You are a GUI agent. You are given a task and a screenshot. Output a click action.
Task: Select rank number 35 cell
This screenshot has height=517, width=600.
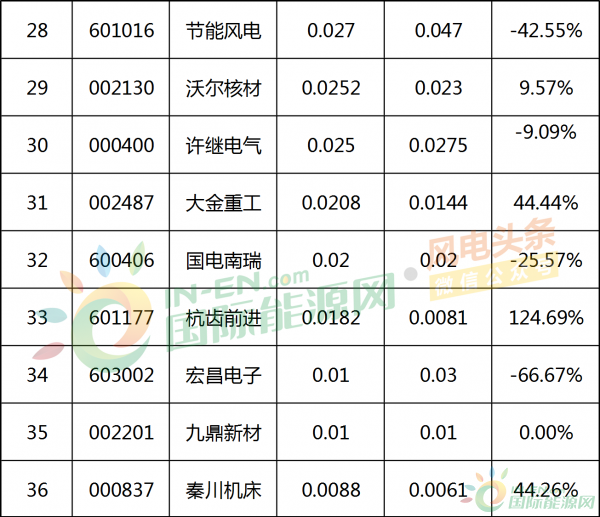pyautogui.click(x=37, y=432)
